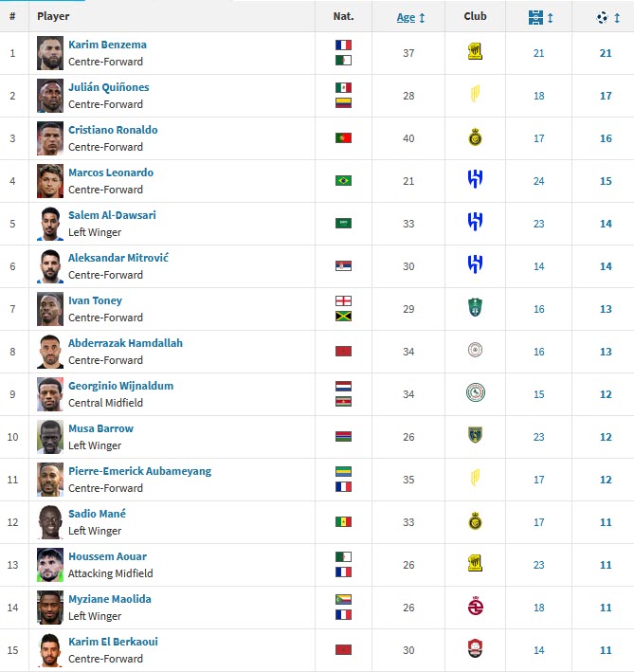The image size is (634, 672).
Task: Click Brazil flag next to Marcos Leonardo
Action: [343, 181]
